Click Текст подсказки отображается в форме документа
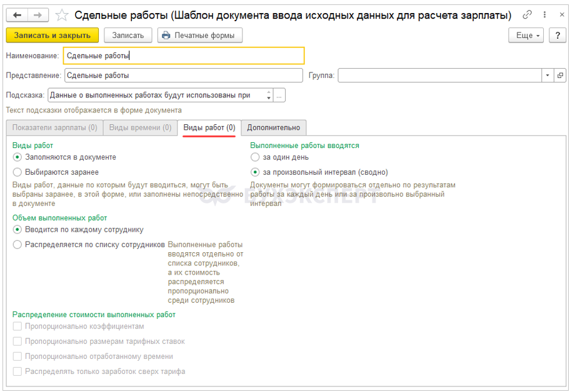The width and height of the screenshot is (575, 392). coord(94,110)
